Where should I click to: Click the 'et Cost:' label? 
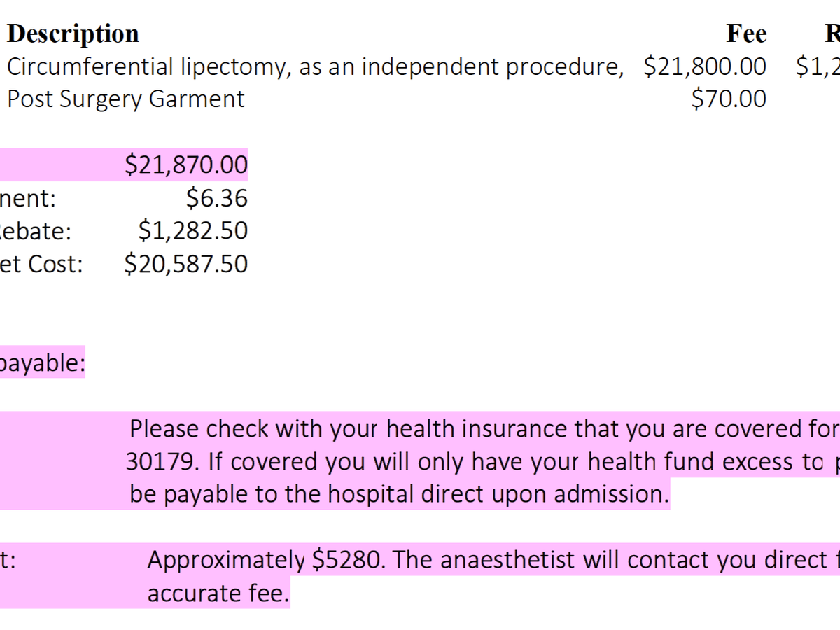click(41, 264)
